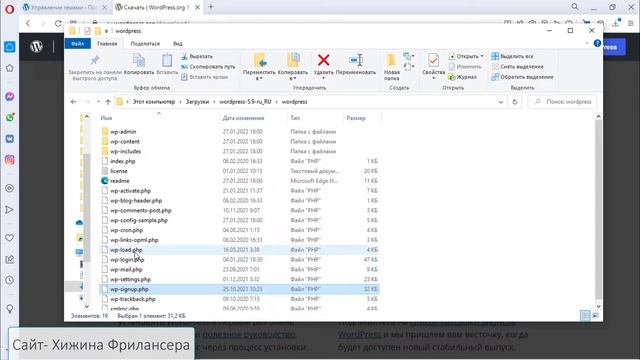640x360 pixels.
Task: Sort by the Размер column header
Action: (356, 118)
